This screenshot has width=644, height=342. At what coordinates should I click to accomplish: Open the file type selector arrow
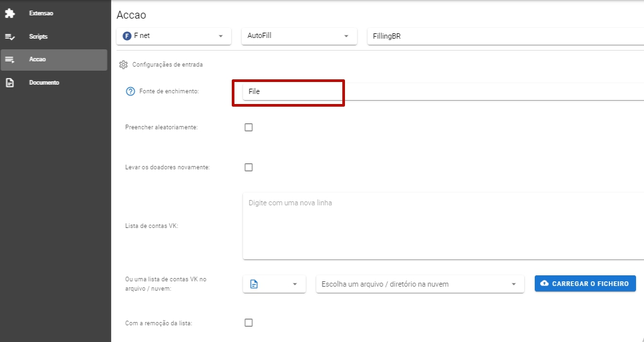294,284
